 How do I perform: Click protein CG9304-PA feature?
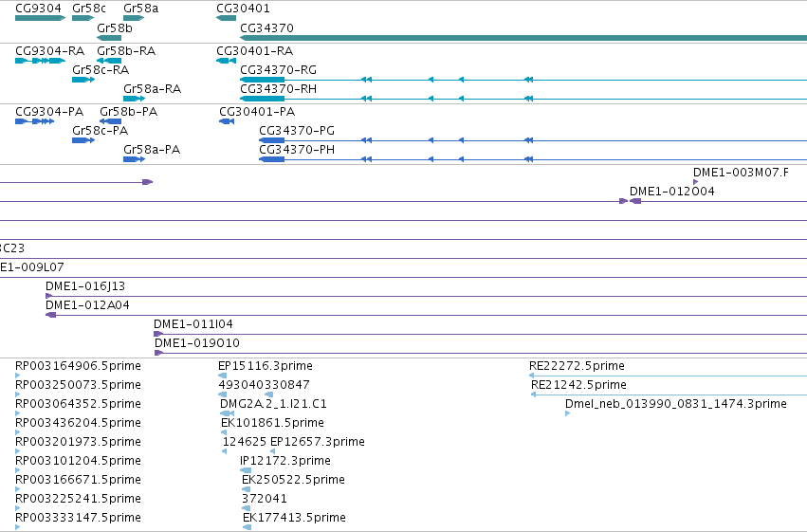[x=34, y=121]
